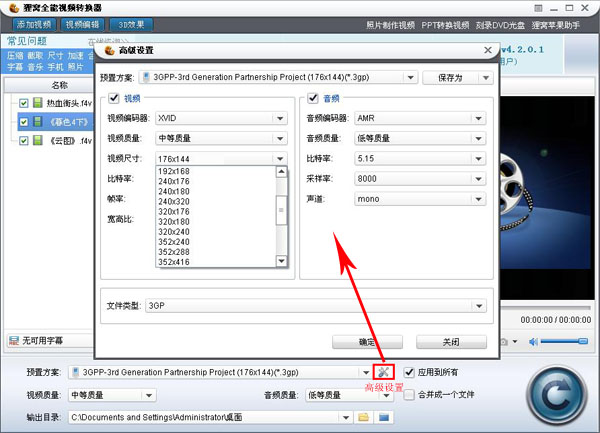600x433 pixels.
Task: Click the 3D效果 toolbar button
Action: [x=131, y=25]
